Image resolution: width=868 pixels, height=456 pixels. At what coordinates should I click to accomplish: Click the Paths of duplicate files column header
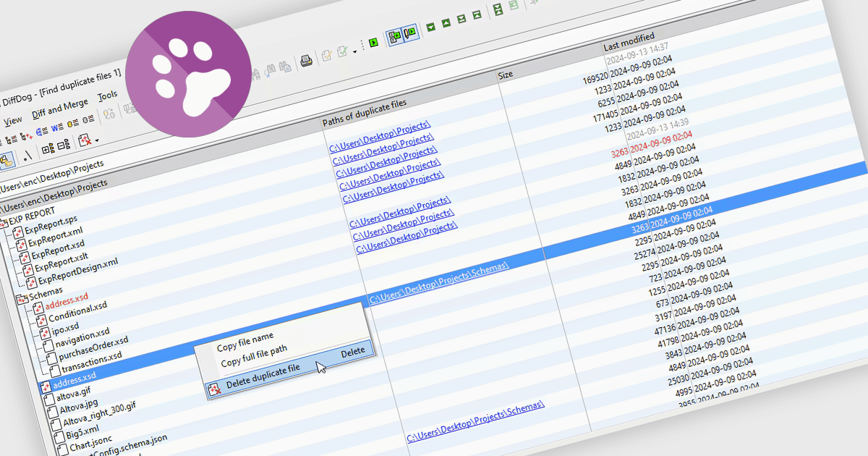click(365, 114)
